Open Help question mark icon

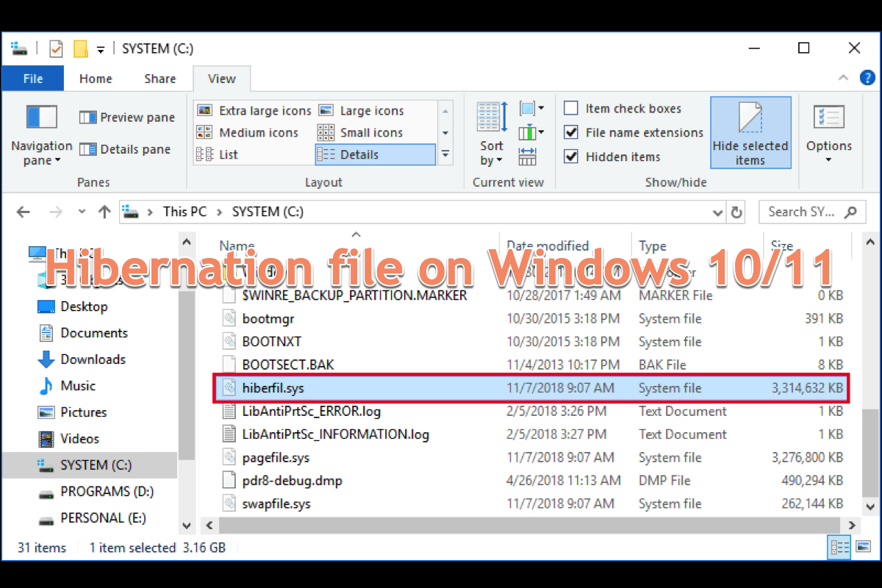tap(868, 76)
